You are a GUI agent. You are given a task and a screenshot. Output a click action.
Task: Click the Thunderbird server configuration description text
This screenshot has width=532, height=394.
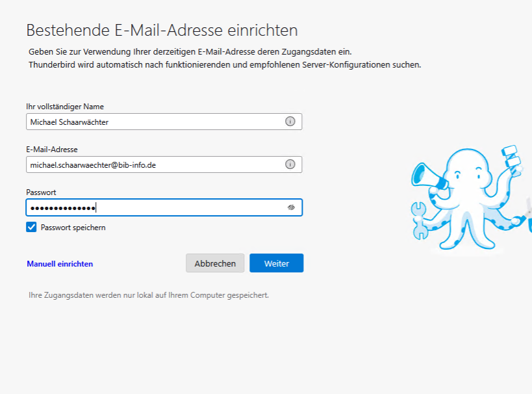(x=225, y=65)
